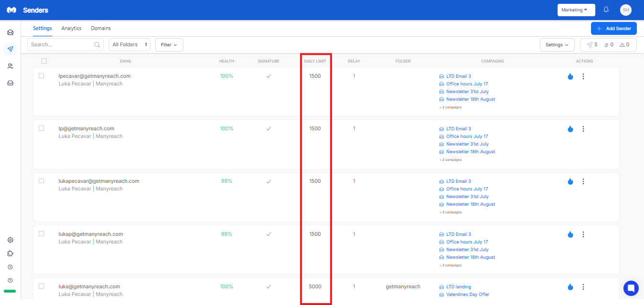Expand '+ 2 campaigns' for lukap@getmanyreach.com
644x305 pixels.
(450, 265)
